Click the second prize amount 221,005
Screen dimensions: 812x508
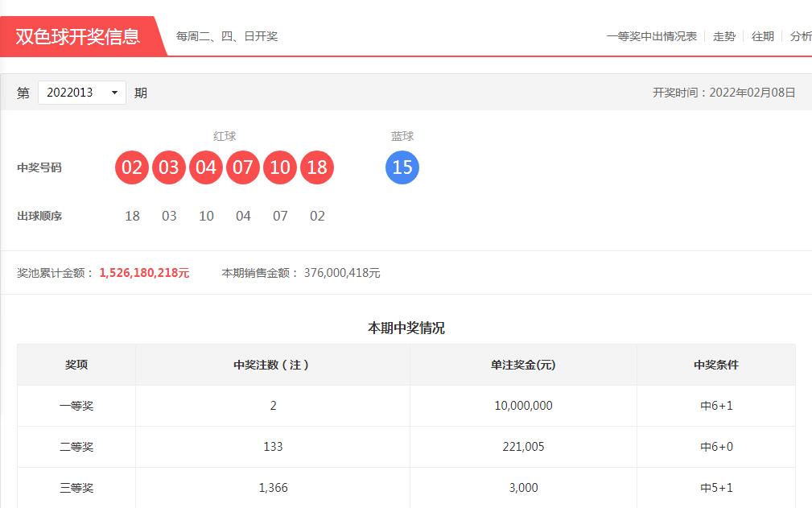[523, 446]
